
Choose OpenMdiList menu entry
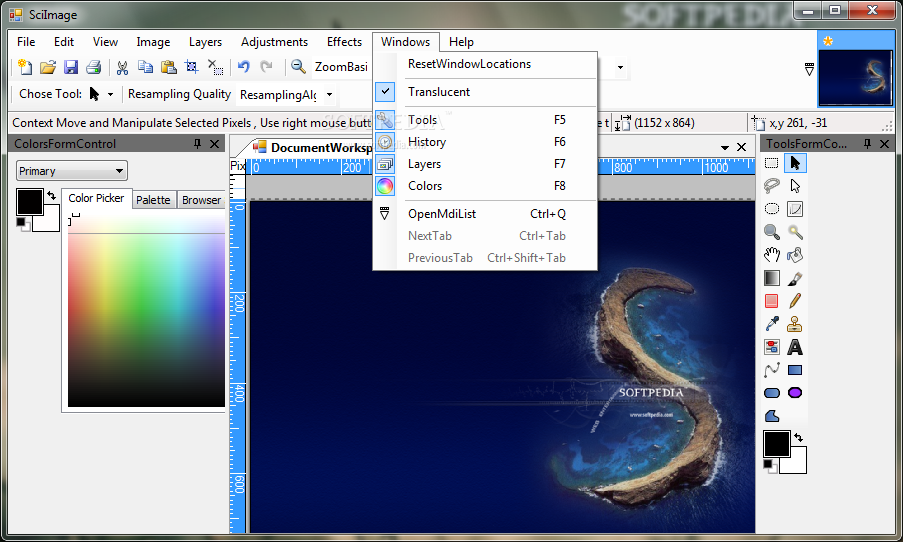[485, 214]
